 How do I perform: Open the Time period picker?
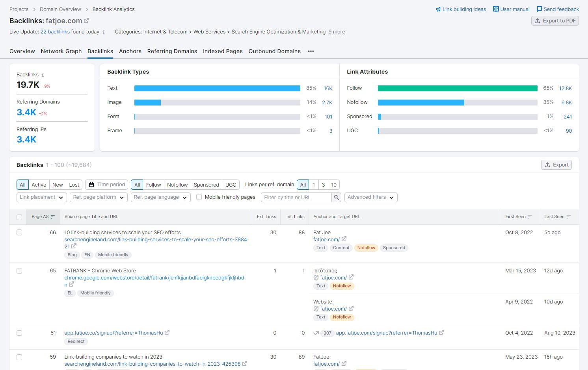coord(107,185)
